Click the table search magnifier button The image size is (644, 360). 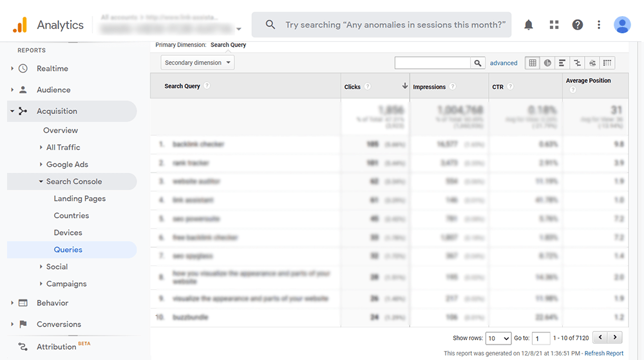coord(478,63)
